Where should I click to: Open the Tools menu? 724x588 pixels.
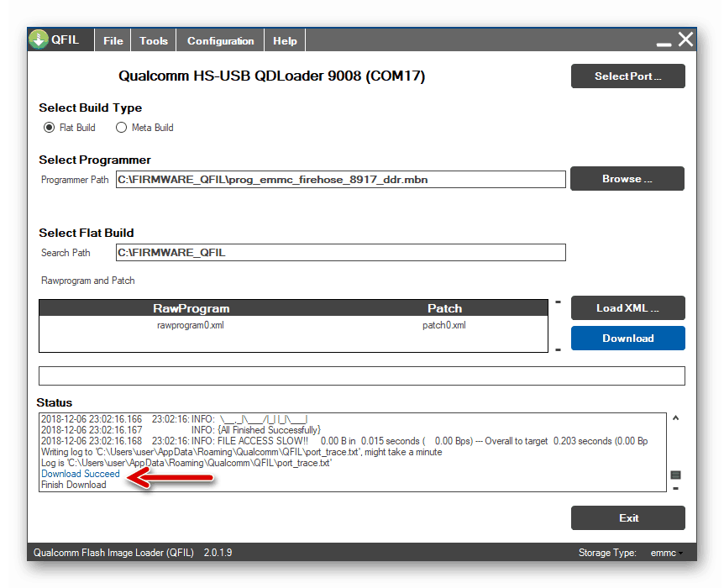[154, 40]
